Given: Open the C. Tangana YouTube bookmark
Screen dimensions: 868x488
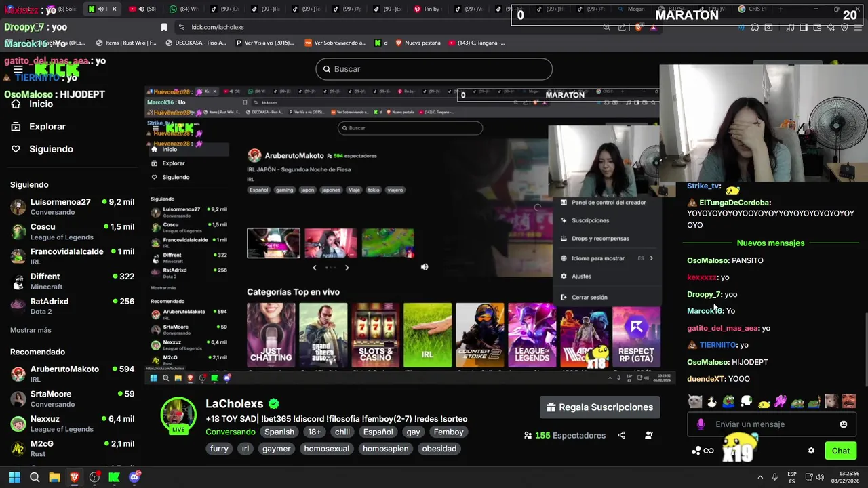Looking at the screenshot, I should click(477, 43).
